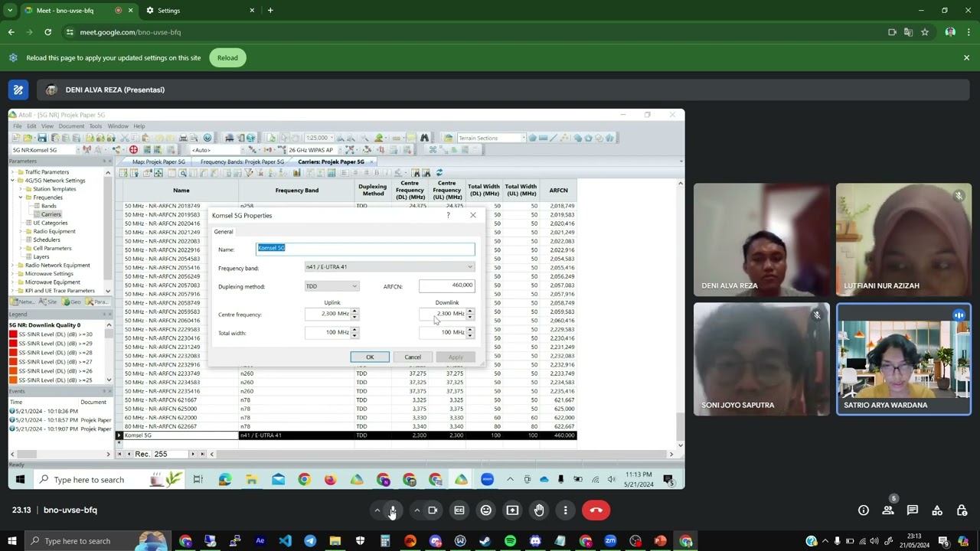Open the map scale 1:25,000 dropdown

tap(333, 138)
